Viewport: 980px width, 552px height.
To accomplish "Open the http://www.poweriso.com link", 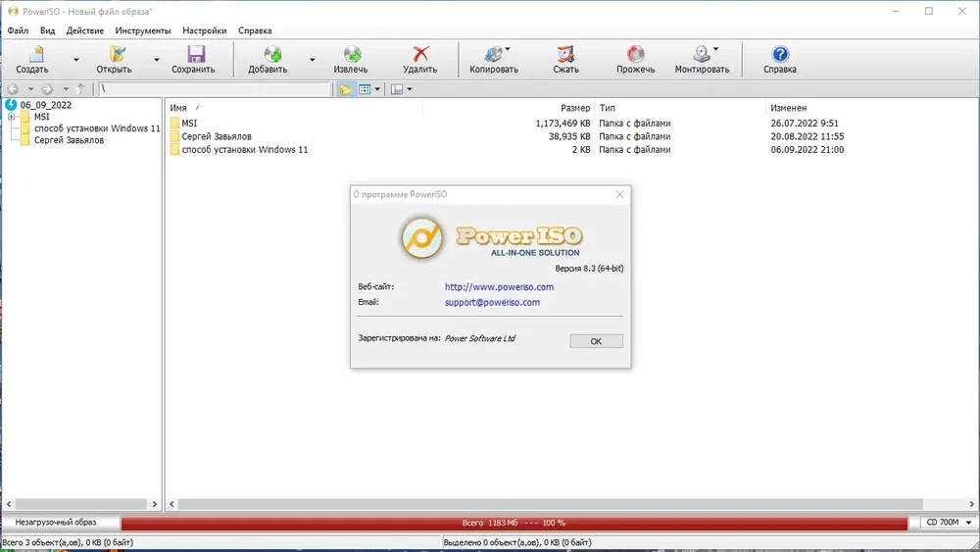I will click(499, 287).
